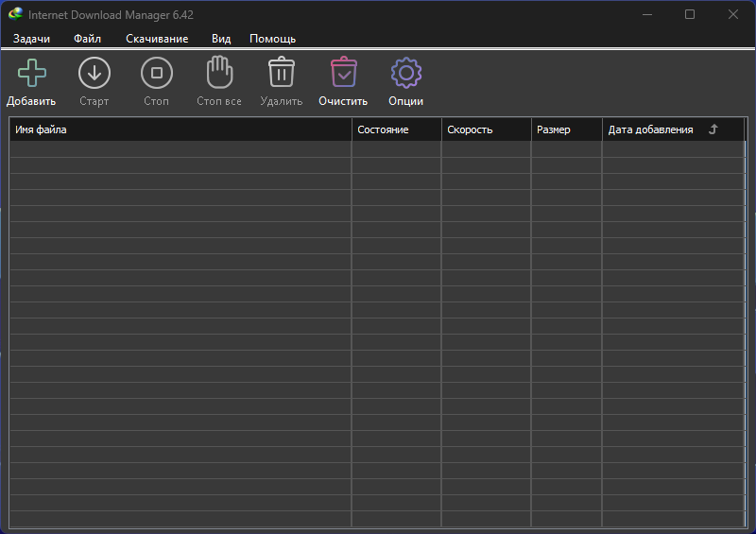
Task: Toggle sort arrow in Дата добавления header
Action: tap(713, 129)
